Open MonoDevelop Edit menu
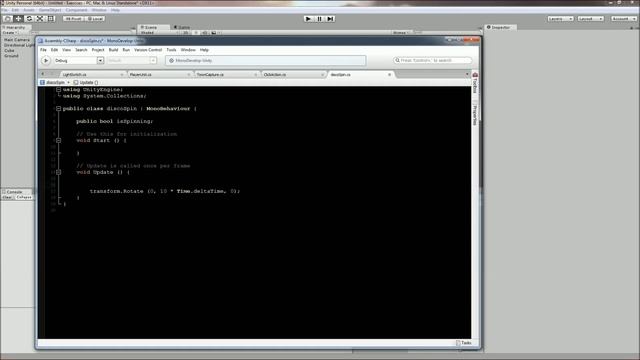 tap(54, 50)
